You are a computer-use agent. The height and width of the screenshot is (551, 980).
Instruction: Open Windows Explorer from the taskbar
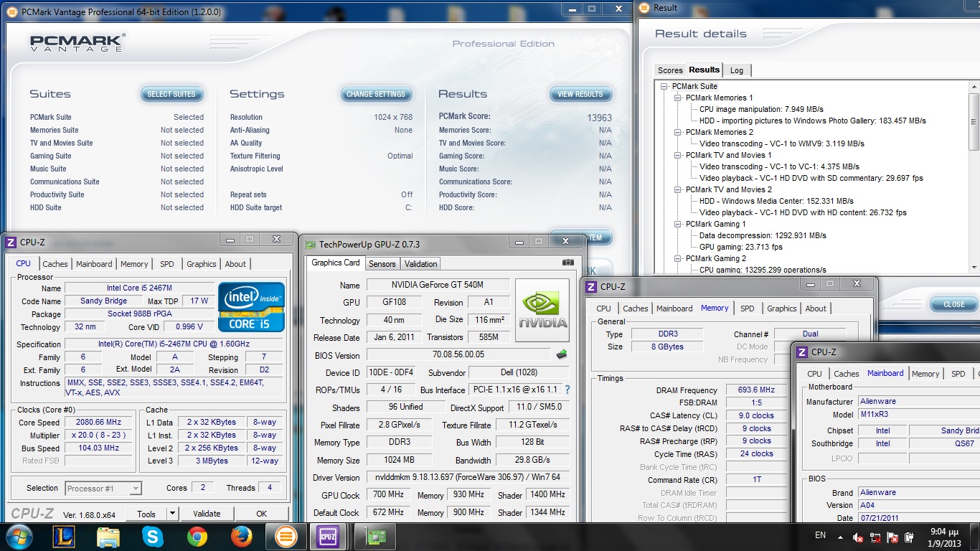(x=108, y=536)
